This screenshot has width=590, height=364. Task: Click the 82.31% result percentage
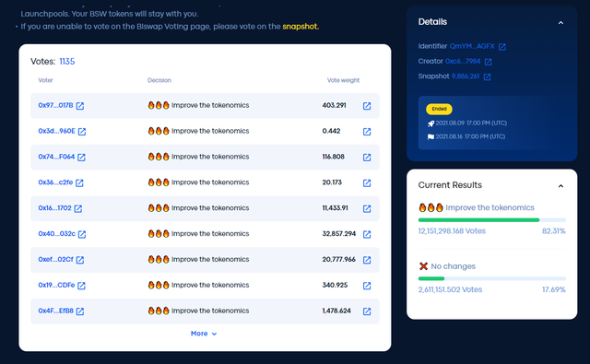tap(553, 231)
